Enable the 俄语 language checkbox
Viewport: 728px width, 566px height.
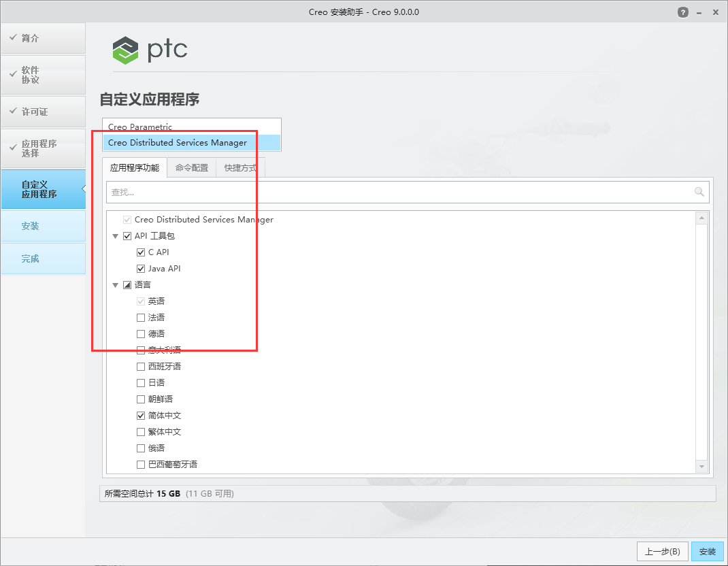pos(140,448)
